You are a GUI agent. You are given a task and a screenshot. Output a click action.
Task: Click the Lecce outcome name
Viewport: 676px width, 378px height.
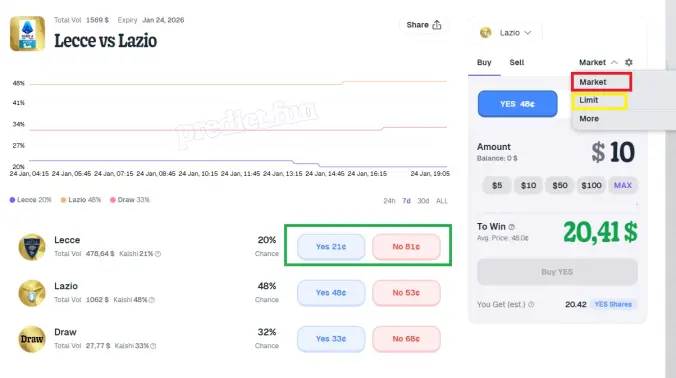point(67,240)
